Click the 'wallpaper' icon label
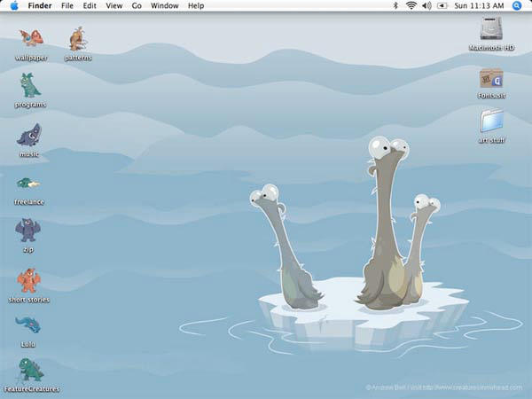Viewport: 532px width, 399px height. pyautogui.click(x=31, y=58)
